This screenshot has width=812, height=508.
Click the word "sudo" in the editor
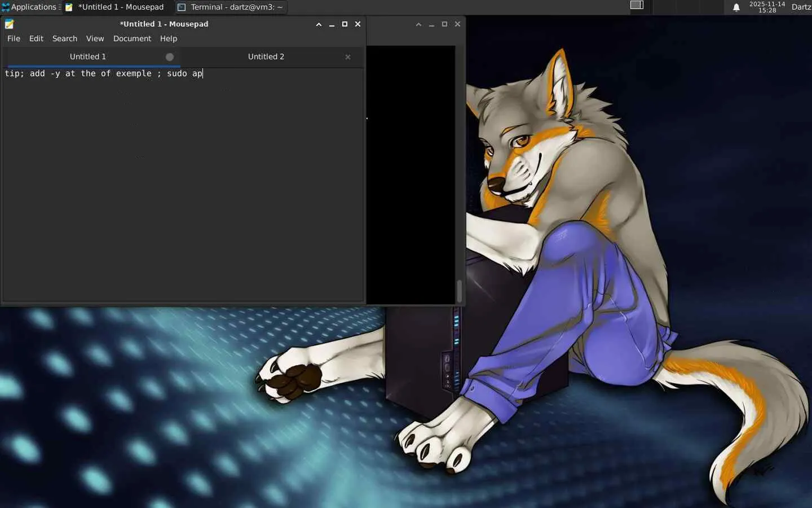coord(177,73)
